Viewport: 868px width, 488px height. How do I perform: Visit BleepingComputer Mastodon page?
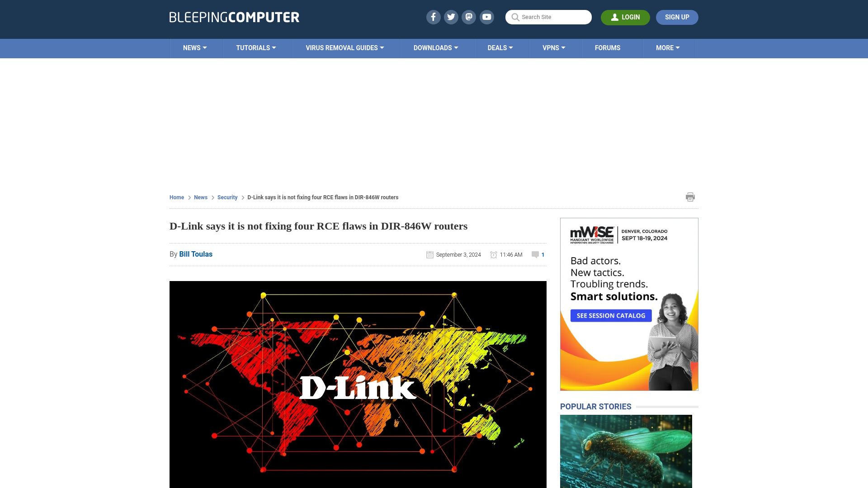[469, 17]
